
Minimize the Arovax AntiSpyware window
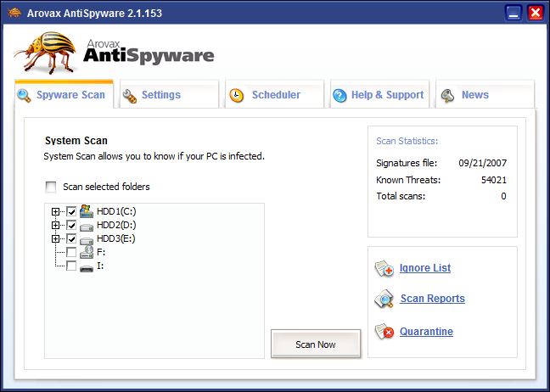click(x=514, y=14)
